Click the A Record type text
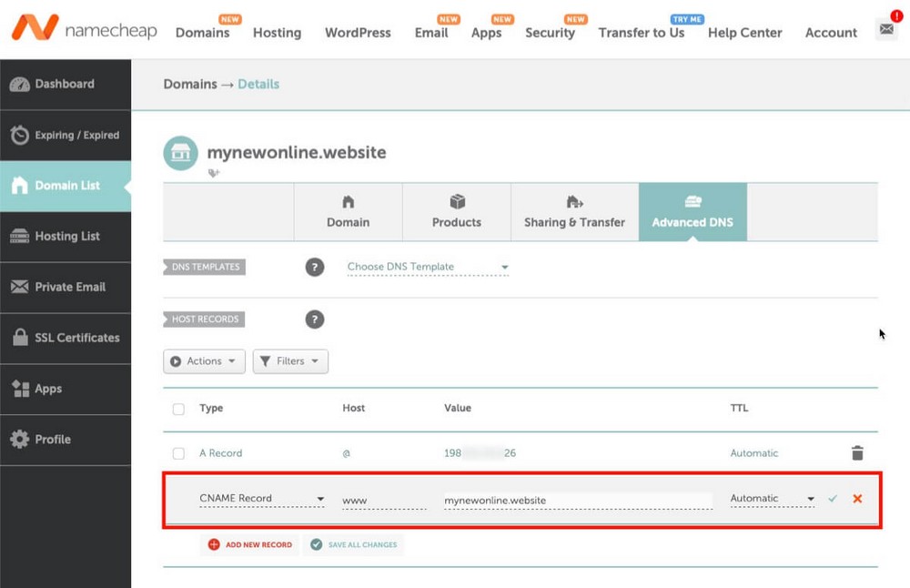Screen dimensions: 910x588 coord(220,453)
